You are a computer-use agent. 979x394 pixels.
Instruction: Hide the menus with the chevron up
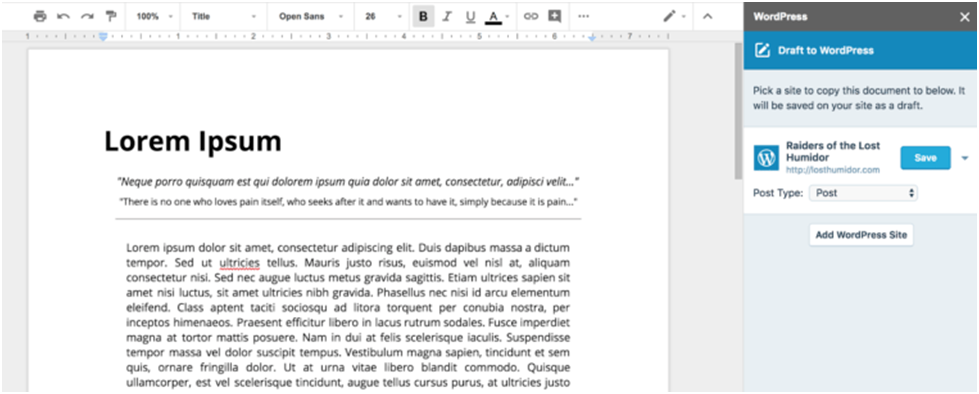[x=707, y=16]
